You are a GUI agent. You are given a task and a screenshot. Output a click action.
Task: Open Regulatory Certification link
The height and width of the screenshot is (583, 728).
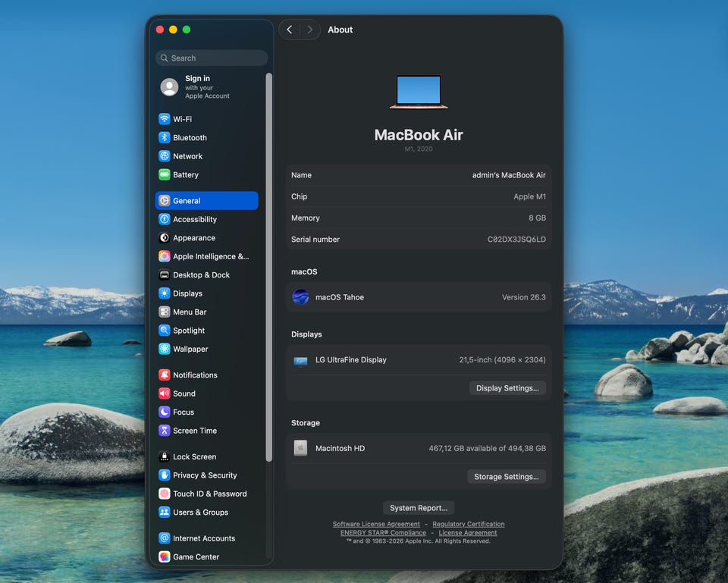pyautogui.click(x=469, y=524)
